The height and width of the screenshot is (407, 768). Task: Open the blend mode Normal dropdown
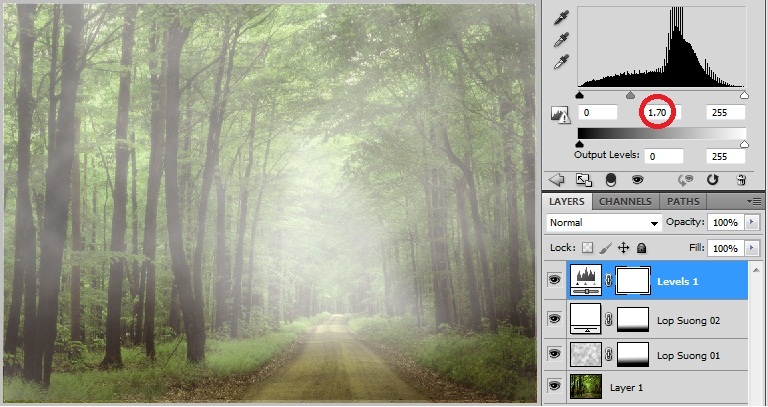coord(604,223)
